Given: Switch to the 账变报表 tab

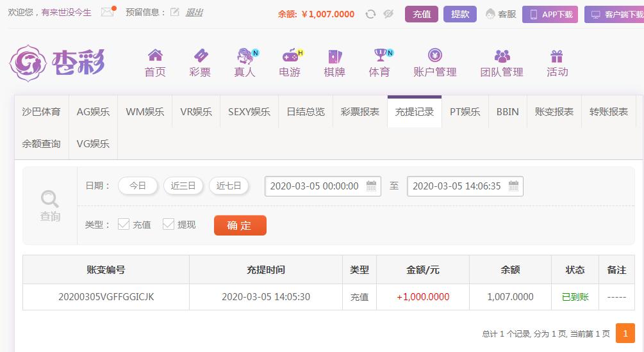Looking at the screenshot, I should point(554,111).
